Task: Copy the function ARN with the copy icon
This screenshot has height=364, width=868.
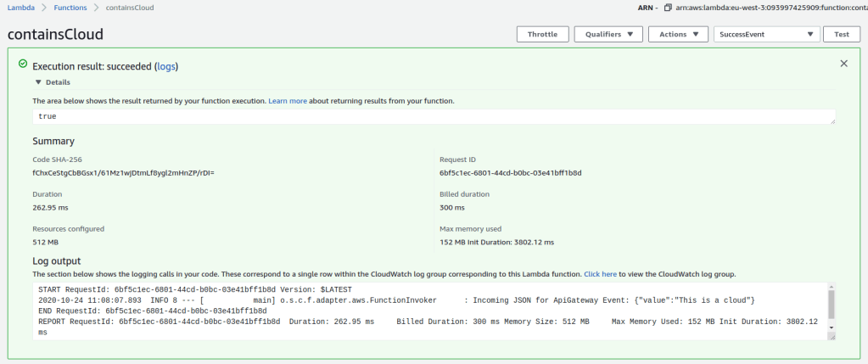Action: [669, 8]
